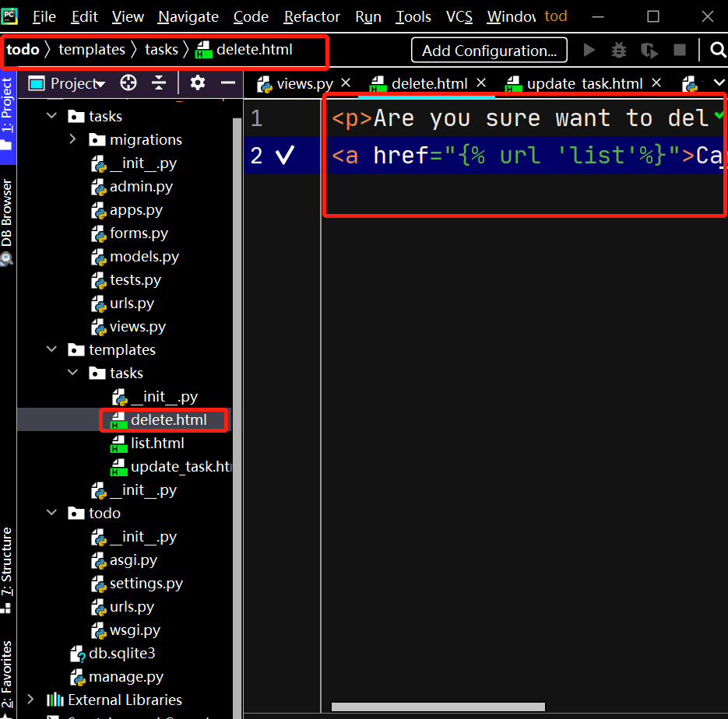
Task: Open the Refactor menu
Action: [x=312, y=16]
